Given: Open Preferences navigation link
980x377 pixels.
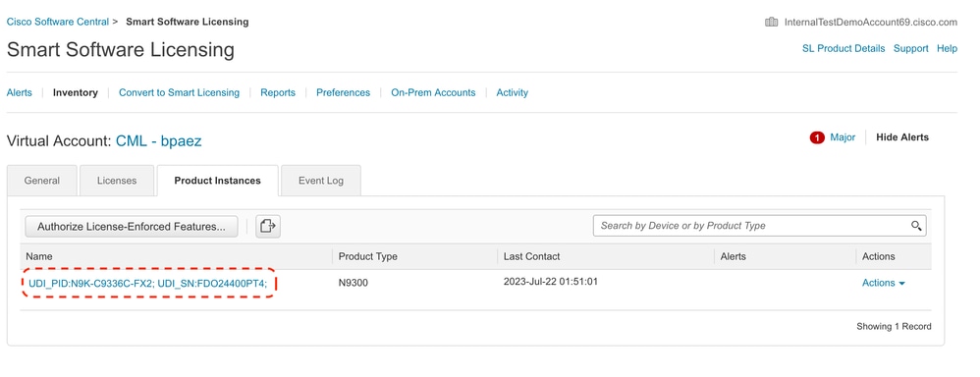Looking at the screenshot, I should 343,92.
